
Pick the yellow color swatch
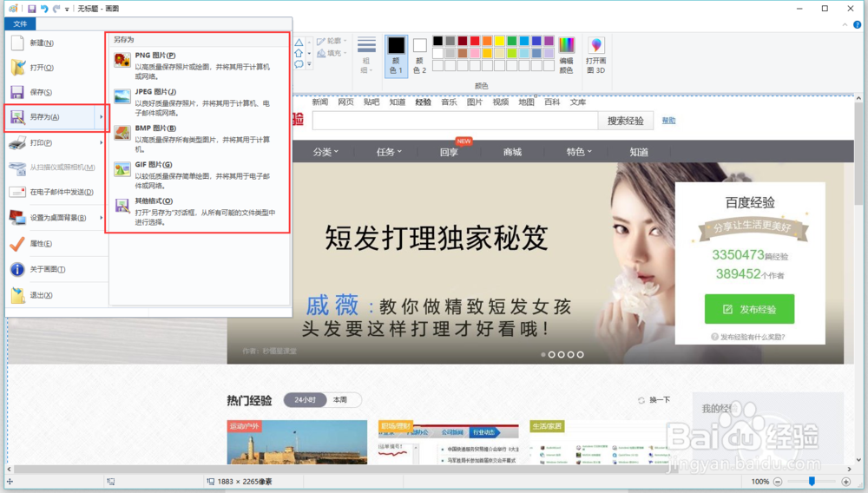(x=499, y=41)
